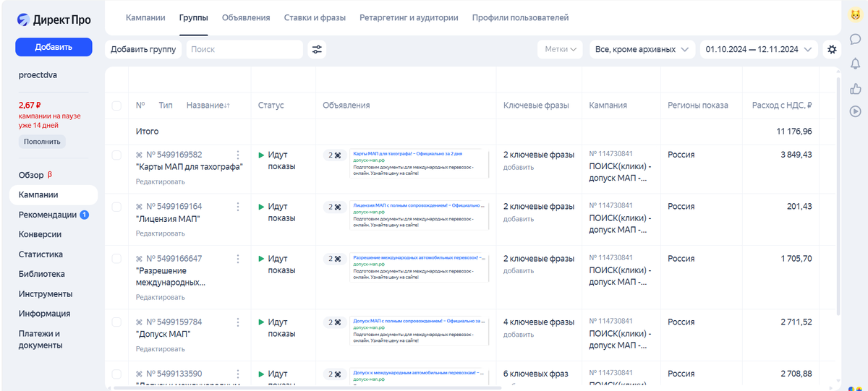The width and height of the screenshot is (868, 391).
Task: Open Обзор in the left menu
Action: coord(31,175)
